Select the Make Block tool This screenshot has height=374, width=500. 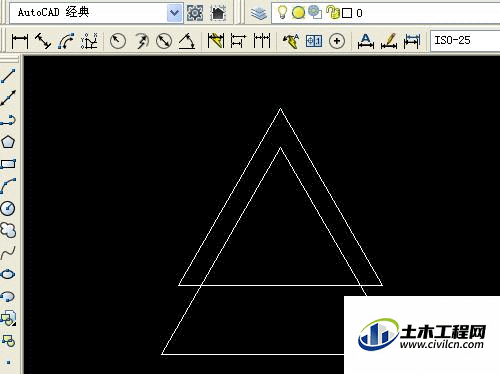[8, 340]
